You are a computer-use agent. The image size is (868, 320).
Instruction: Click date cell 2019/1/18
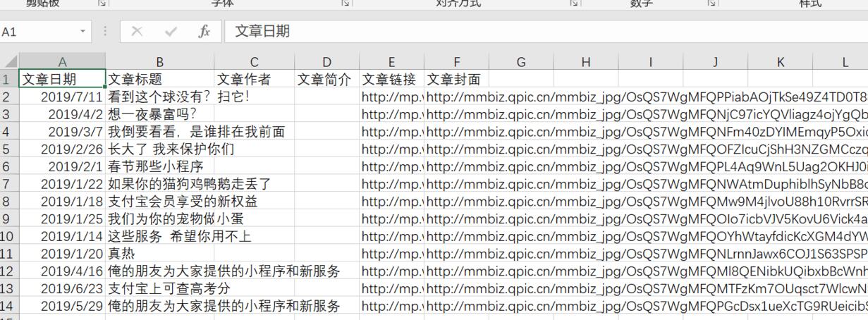[x=62, y=201]
